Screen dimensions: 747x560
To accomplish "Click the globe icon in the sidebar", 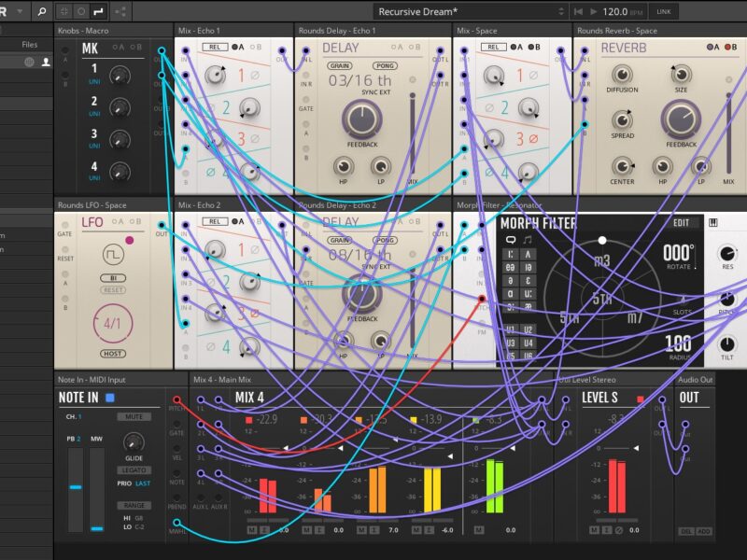I will point(29,62).
